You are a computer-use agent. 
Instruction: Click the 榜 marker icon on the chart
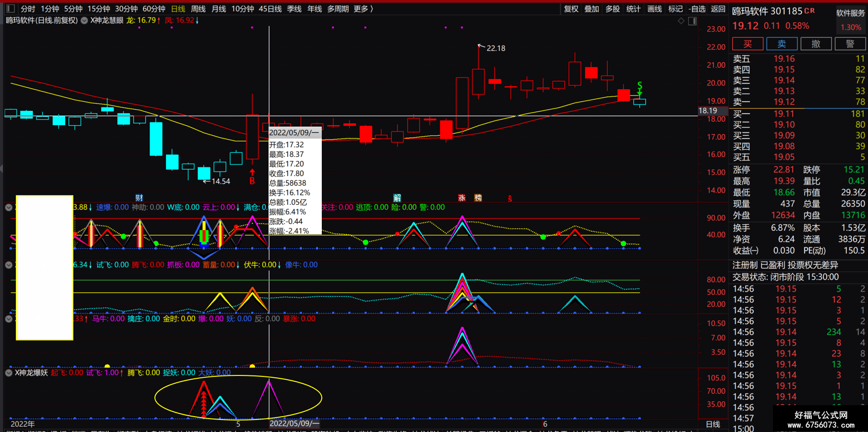click(x=478, y=198)
